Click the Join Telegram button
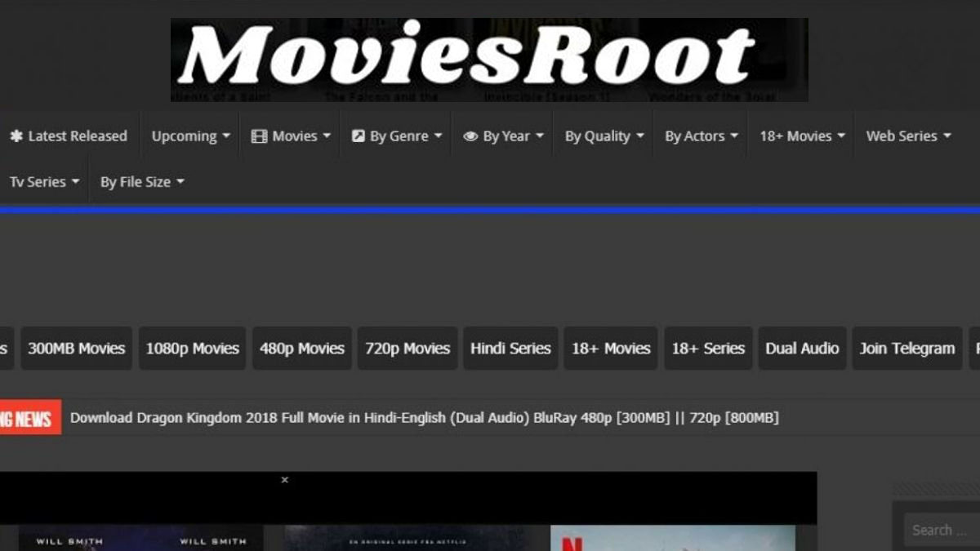This screenshot has height=551, width=980. click(x=906, y=349)
